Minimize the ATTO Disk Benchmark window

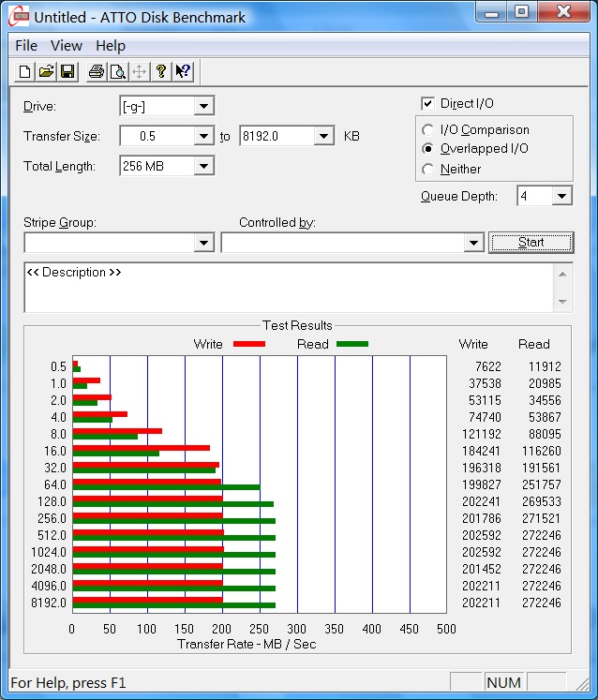492,12
